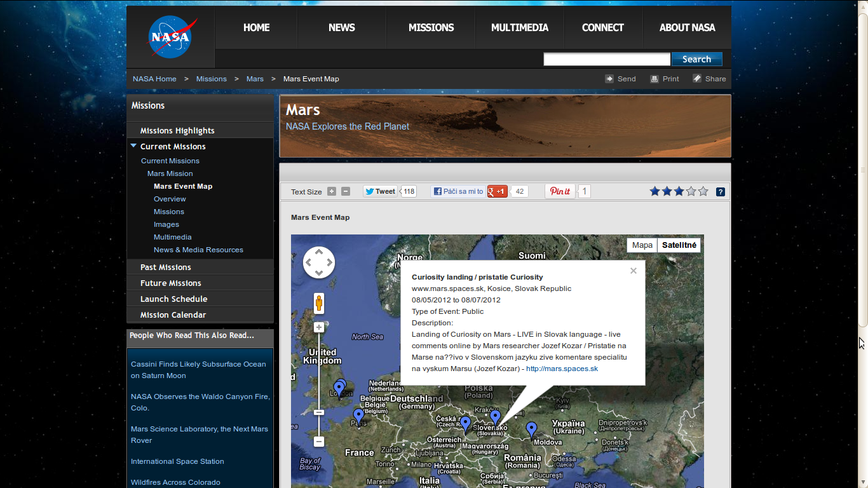Viewport: 868px width, 488px height.
Task: Click the map pan control
Action: click(x=319, y=262)
